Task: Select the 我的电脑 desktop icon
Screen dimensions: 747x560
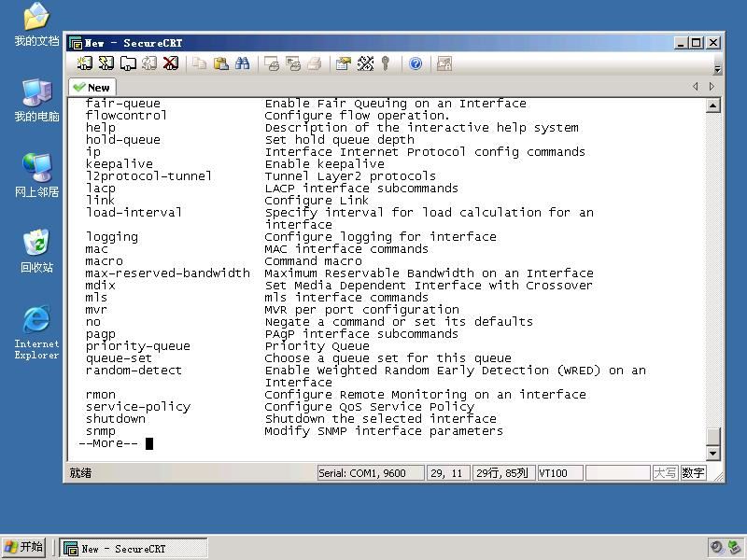Action: [x=36, y=100]
